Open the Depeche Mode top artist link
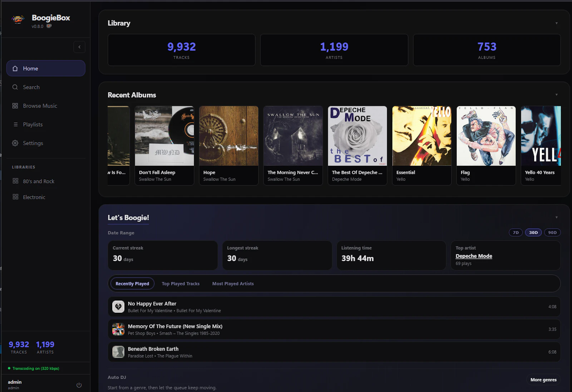This screenshot has height=392, width=572. [x=474, y=256]
